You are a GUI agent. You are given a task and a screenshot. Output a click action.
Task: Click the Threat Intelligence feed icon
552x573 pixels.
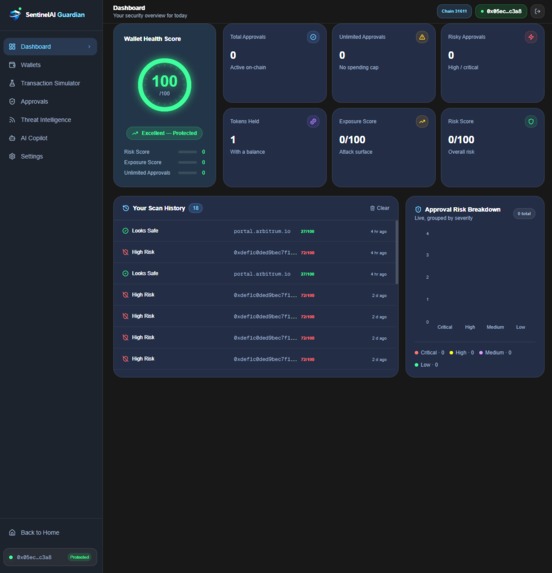pos(12,119)
